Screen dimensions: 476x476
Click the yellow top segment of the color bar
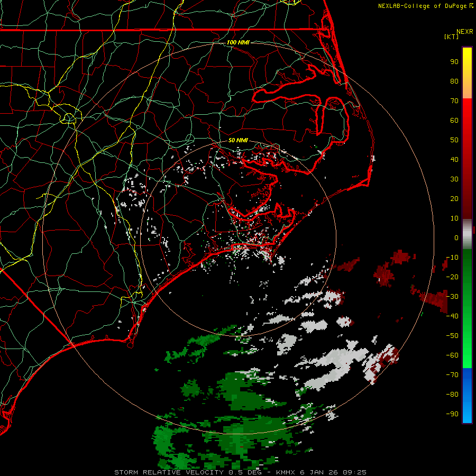467,73
